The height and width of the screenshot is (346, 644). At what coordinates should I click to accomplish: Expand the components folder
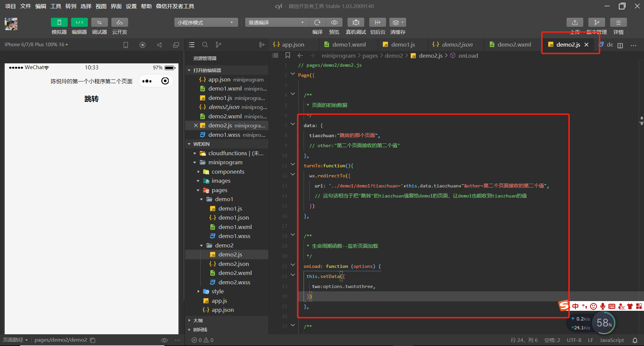pos(198,172)
